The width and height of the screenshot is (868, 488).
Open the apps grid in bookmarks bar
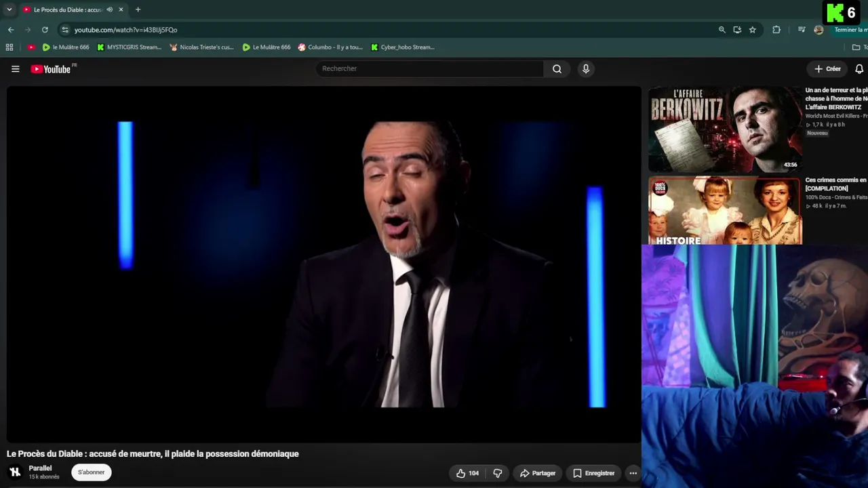pyautogui.click(x=9, y=47)
